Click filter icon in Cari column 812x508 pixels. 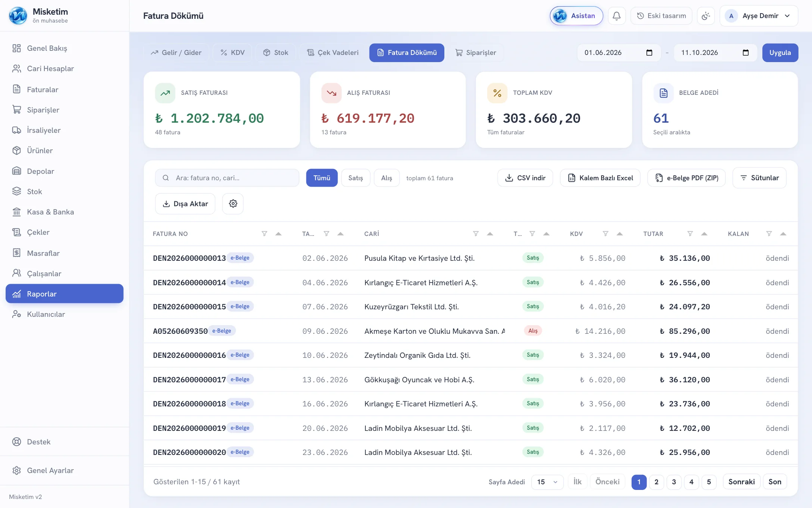476,234
